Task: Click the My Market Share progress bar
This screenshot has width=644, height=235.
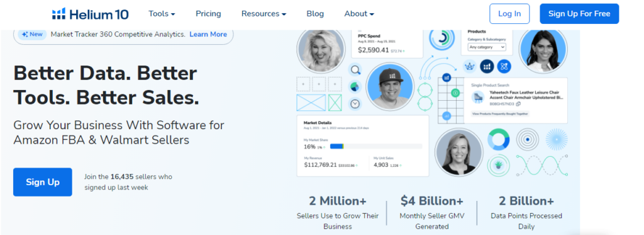Action: 376,146
